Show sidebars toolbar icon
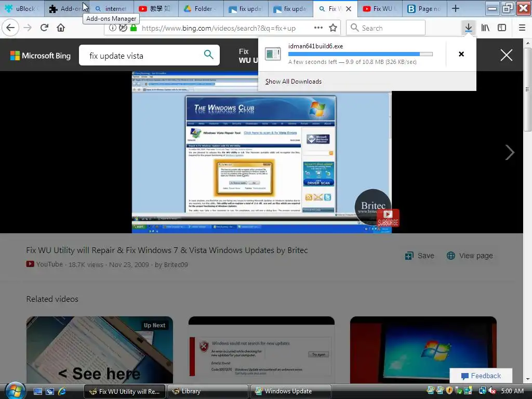 coord(502,28)
